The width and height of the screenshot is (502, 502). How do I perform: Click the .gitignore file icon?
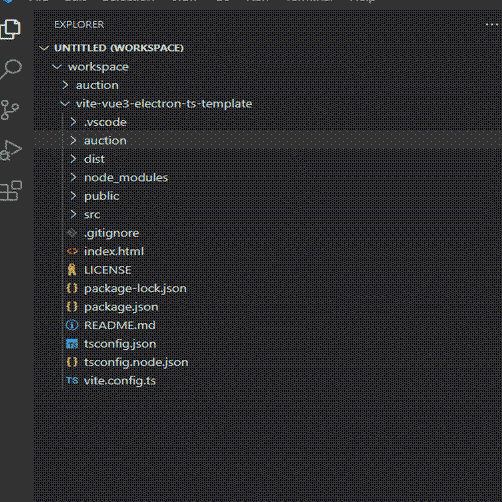click(x=72, y=233)
